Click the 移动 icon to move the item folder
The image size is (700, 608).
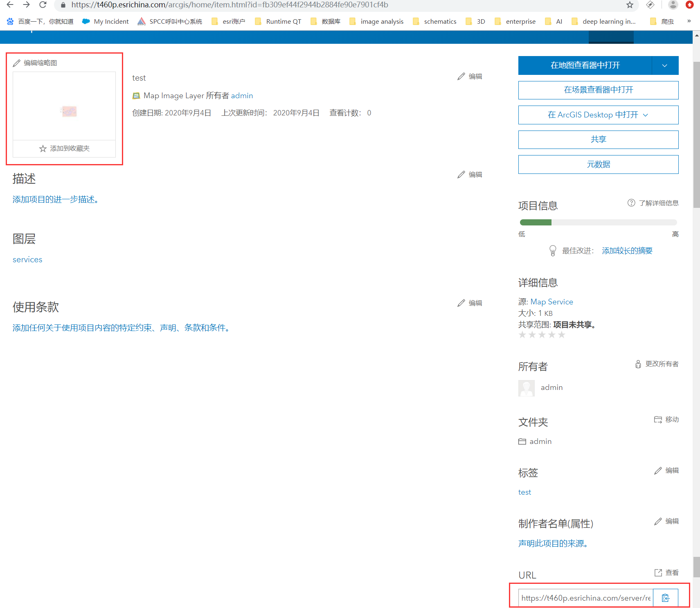(x=658, y=419)
